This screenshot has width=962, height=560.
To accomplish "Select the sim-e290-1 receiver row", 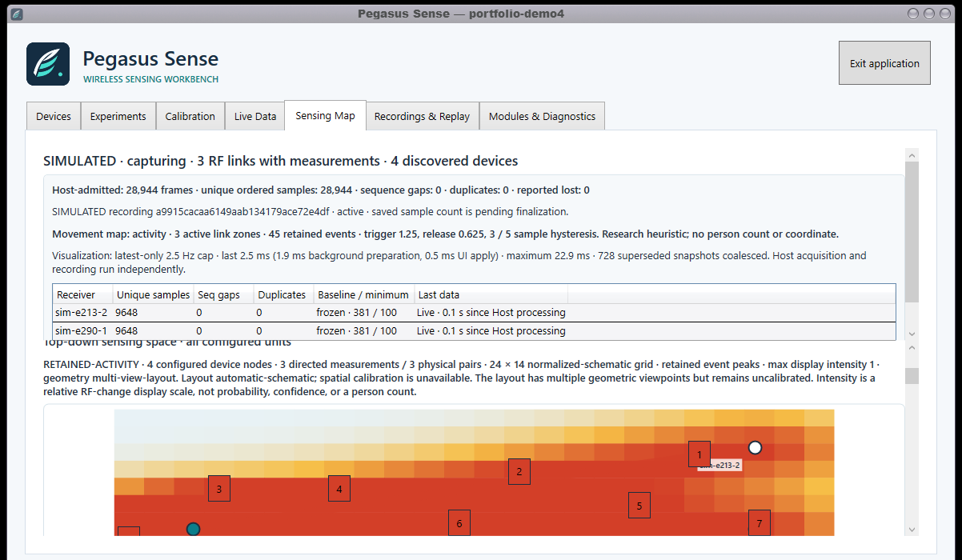I will coord(474,330).
